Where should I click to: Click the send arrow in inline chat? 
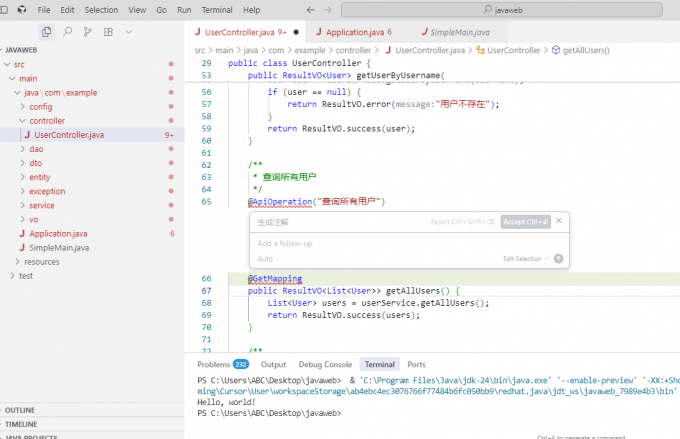[x=558, y=258]
